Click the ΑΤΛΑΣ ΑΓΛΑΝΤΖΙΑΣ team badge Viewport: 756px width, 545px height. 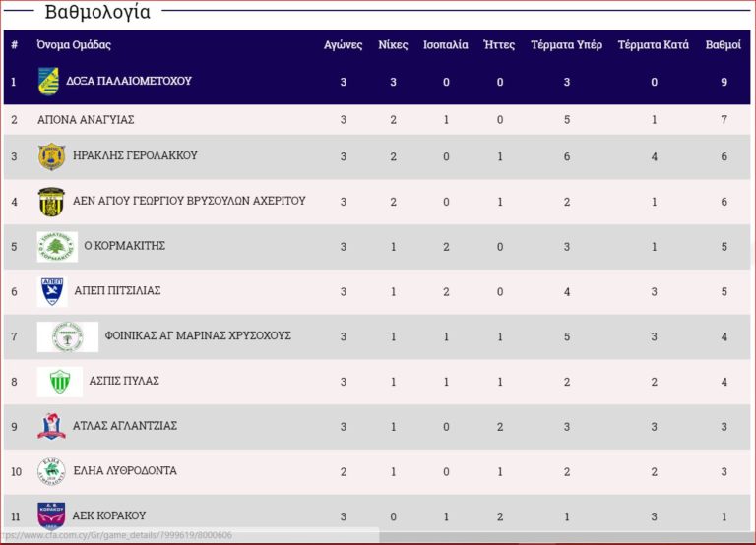tap(51, 426)
